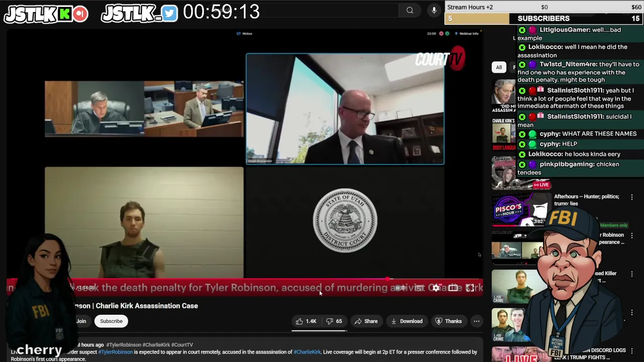The width and height of the screenshot is (644, 362).
Task: Open the #CharlieKirk hashtag above the description
Action: point(156,345)
